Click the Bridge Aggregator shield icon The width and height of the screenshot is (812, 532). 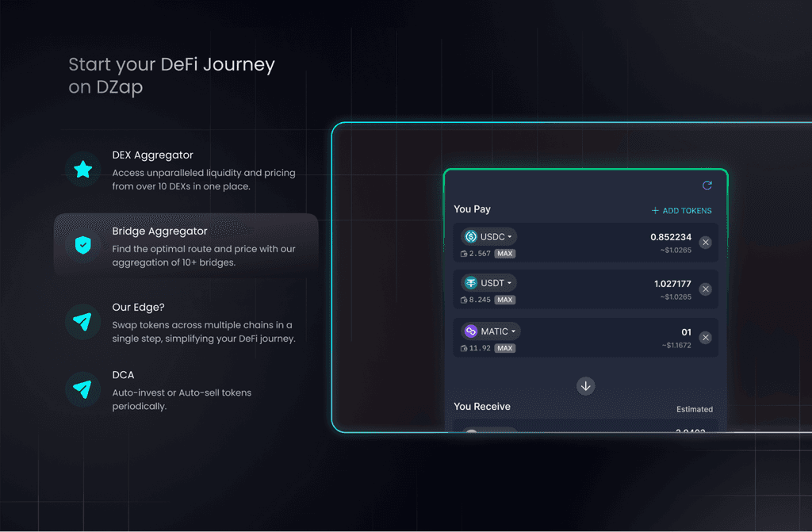[82, 245]
